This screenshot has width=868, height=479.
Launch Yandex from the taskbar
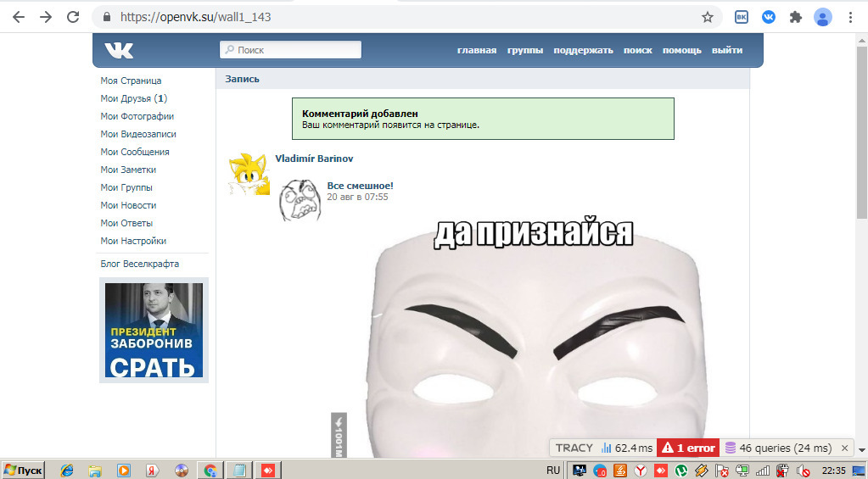[x=152, y=471]
